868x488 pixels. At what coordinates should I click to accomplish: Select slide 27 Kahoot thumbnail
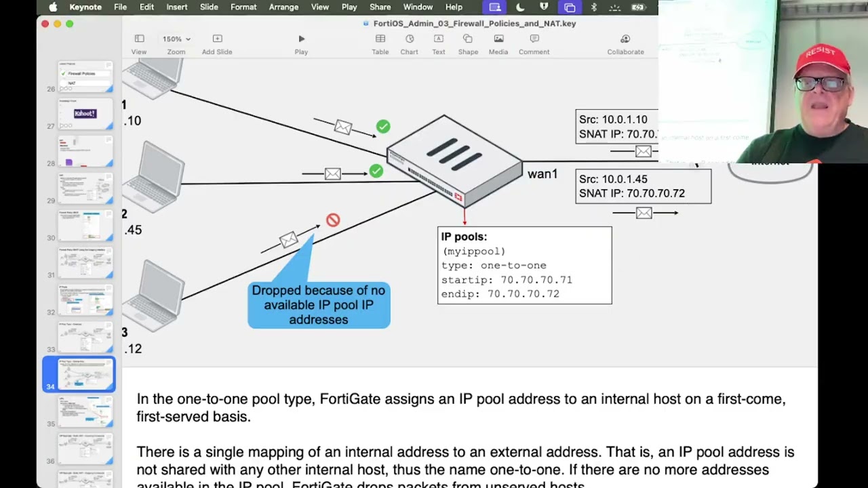coord(85,114)
